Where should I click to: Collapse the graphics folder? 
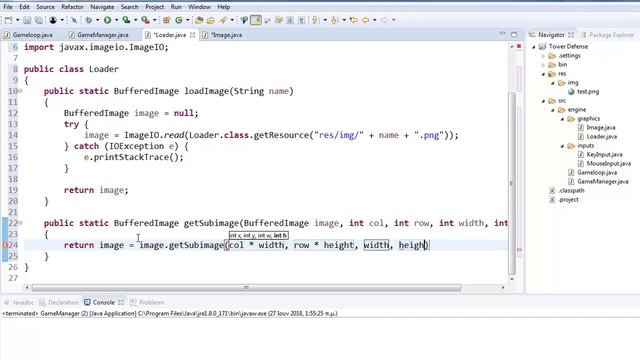click(x=562, y=119)
